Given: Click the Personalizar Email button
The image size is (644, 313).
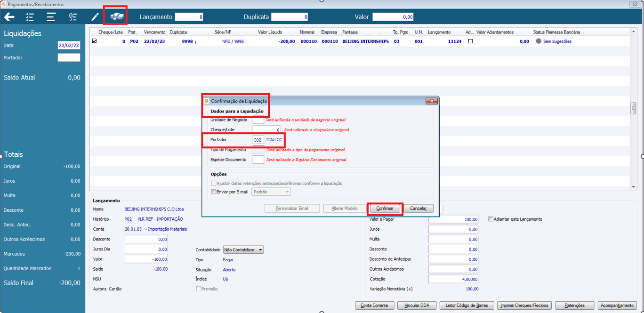Looking at the screenshot, I should point(292,209).
